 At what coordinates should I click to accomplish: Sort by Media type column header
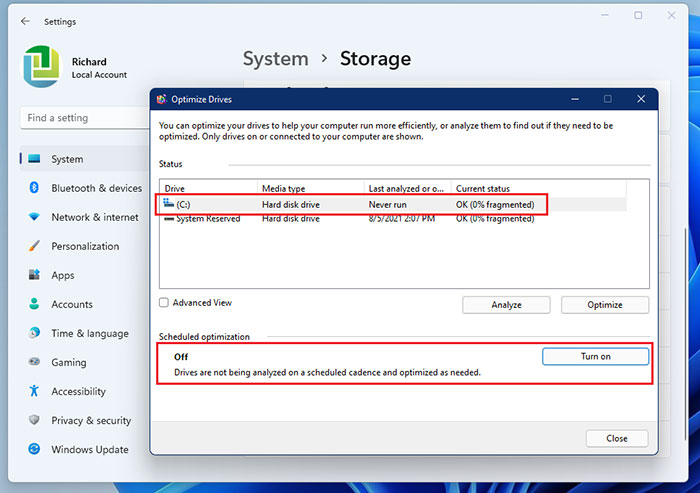click(308, 188)
